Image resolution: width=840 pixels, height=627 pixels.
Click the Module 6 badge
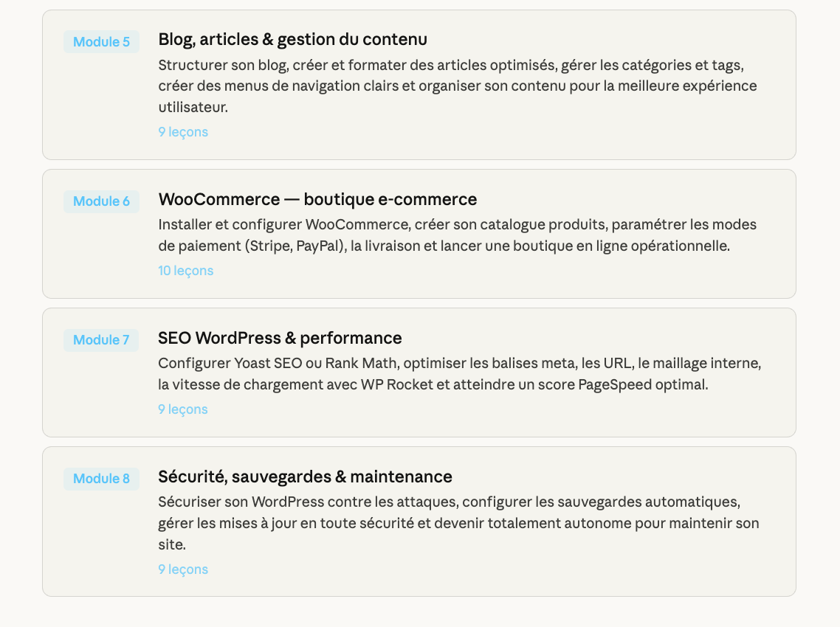[x=101, y=201]
